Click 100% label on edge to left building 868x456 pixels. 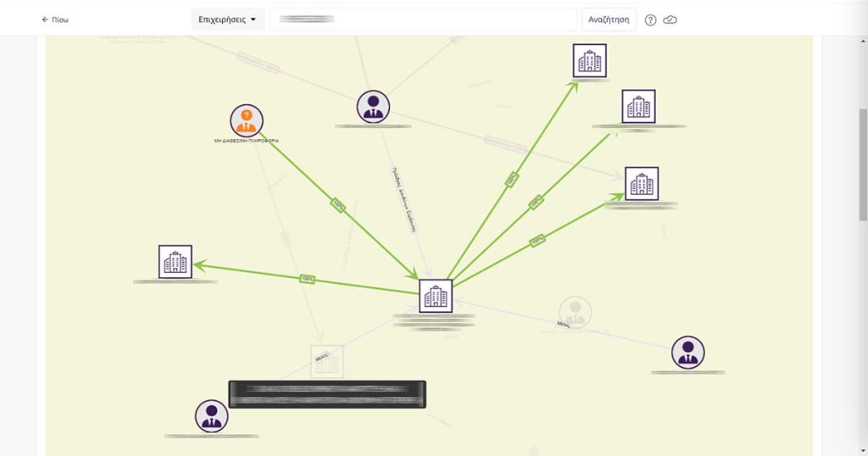307,278
